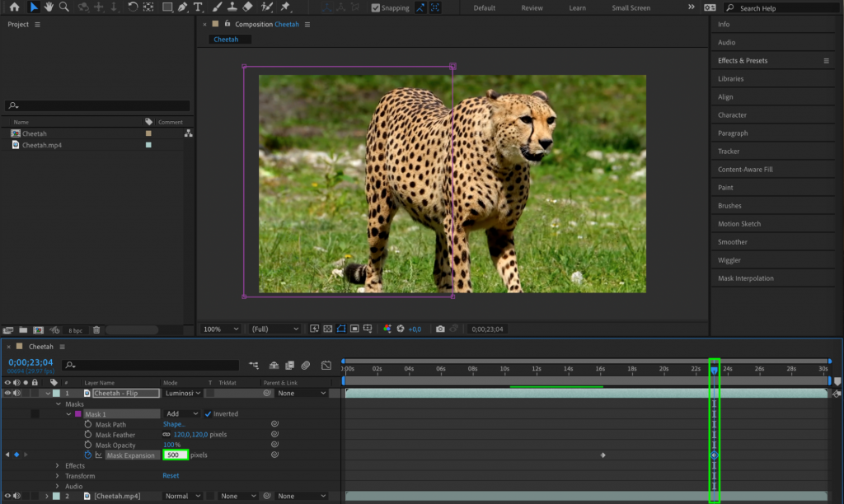This screenshot has width=844, height=504.
Task: Enable Snapping in the toolbar
Action: coord(375,7)
